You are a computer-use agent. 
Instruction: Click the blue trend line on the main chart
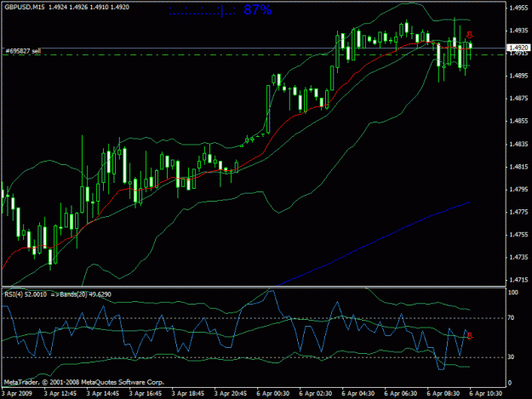point(373,243)
